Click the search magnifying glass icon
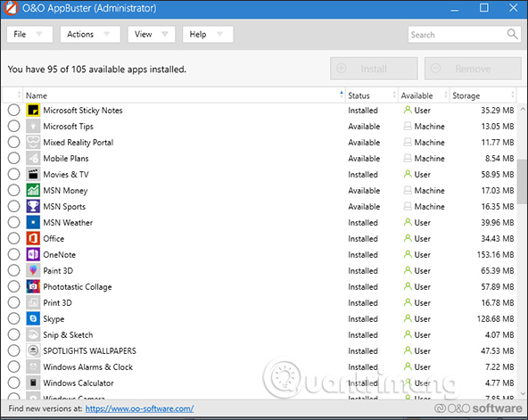This screenshot has height=420, width=528. pos(512,34)
